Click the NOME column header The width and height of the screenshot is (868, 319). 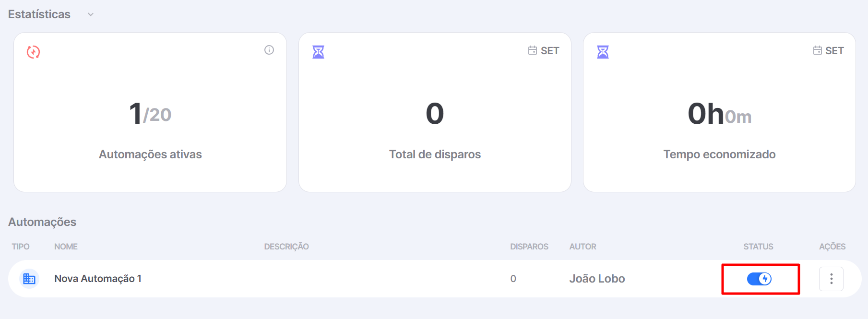tap(66, 247)
